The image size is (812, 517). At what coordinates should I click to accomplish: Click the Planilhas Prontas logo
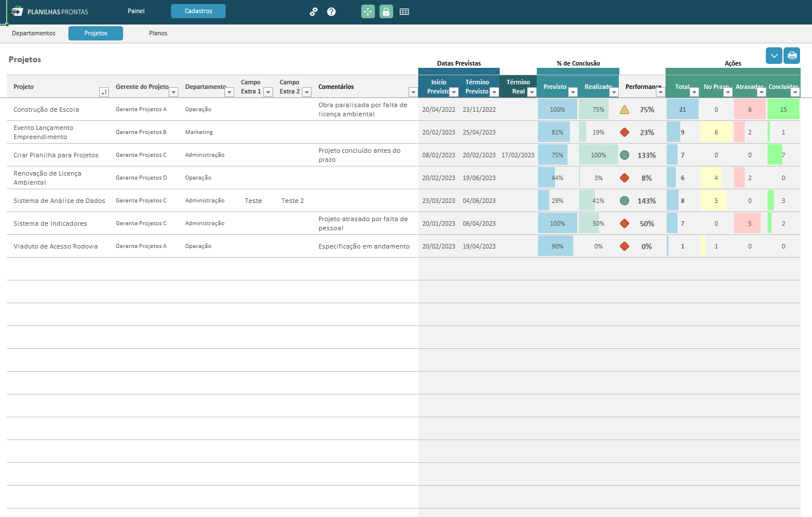click(50, 11)
